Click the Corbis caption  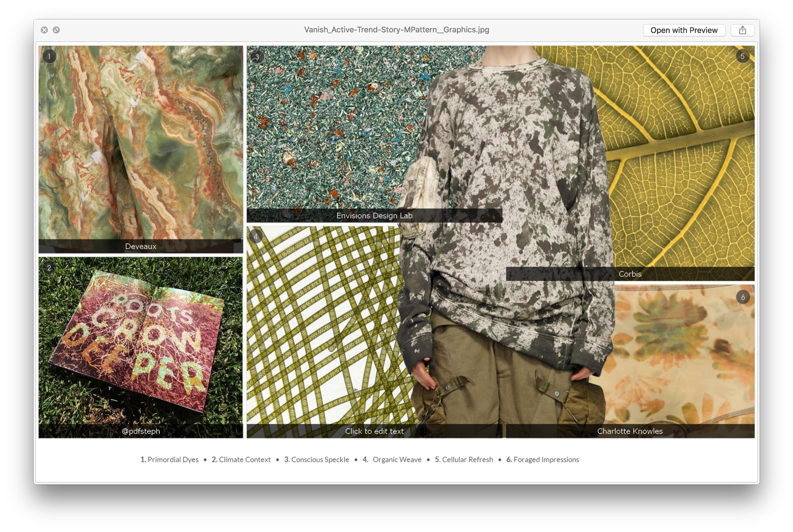click(x=630, y=274)
